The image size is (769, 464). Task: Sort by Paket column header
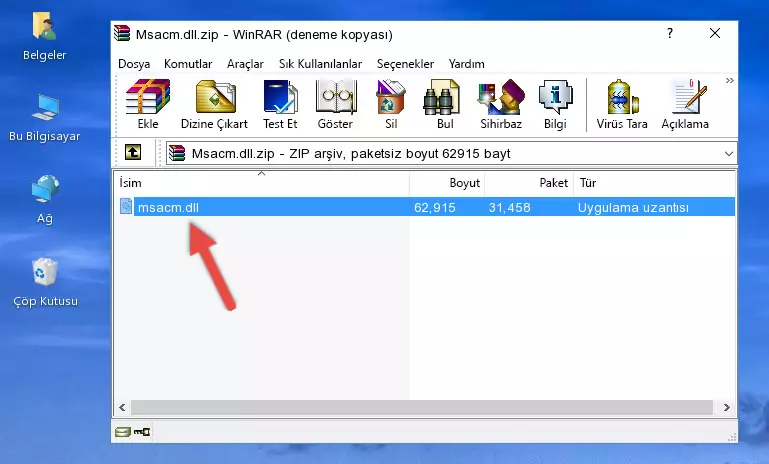point(529,182)
